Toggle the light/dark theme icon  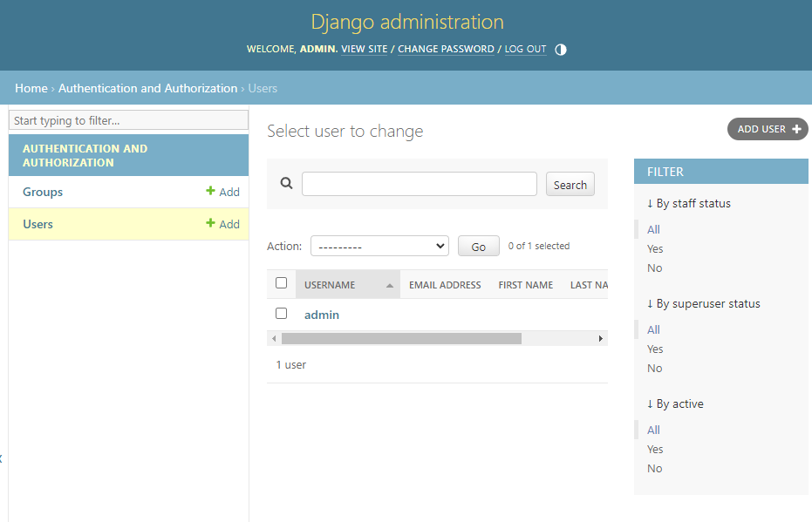tap(560, 50)
